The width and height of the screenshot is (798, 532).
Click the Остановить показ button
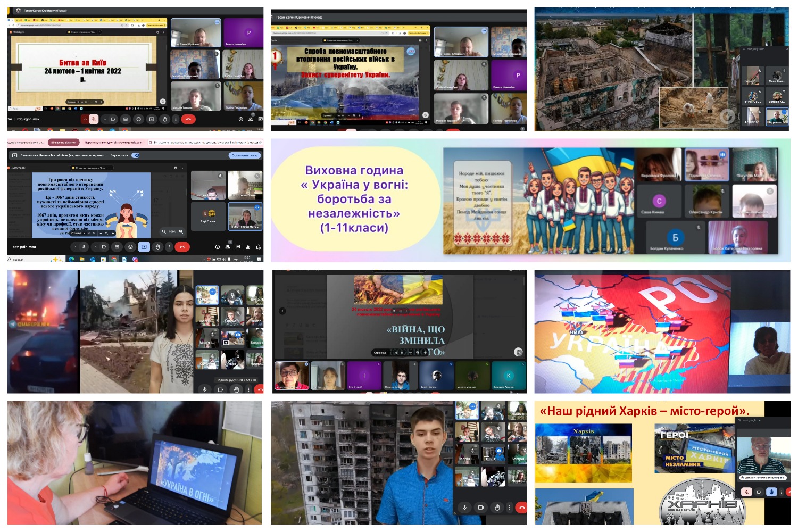[245, 155]
